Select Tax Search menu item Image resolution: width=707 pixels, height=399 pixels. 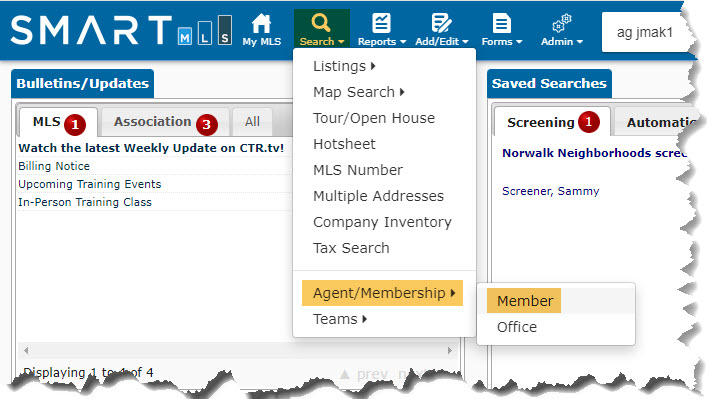pyautogui.click(x=351, y=248)
